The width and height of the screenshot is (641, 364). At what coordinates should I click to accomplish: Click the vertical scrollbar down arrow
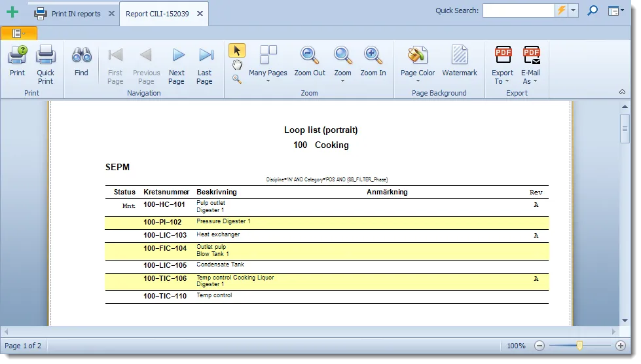(625, 321)
